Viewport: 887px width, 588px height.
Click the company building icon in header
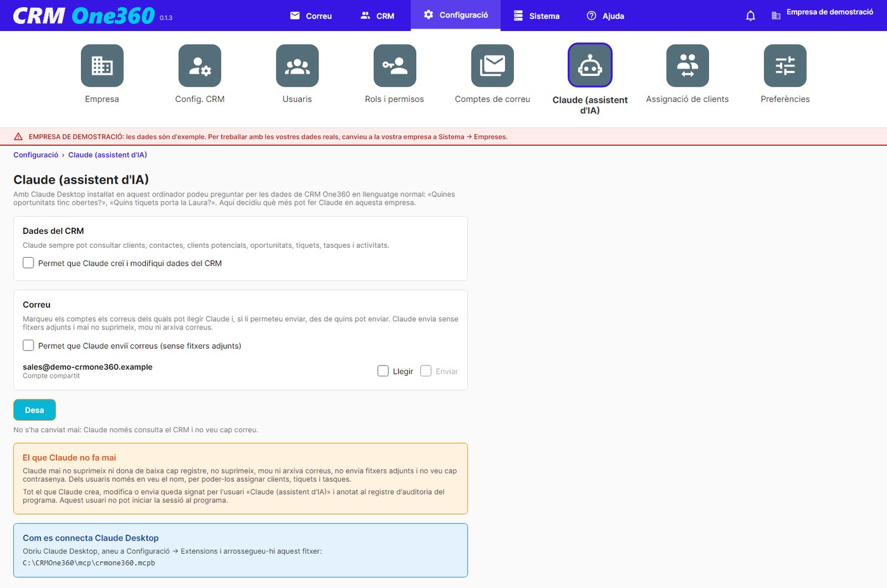(x=776, y=16)
